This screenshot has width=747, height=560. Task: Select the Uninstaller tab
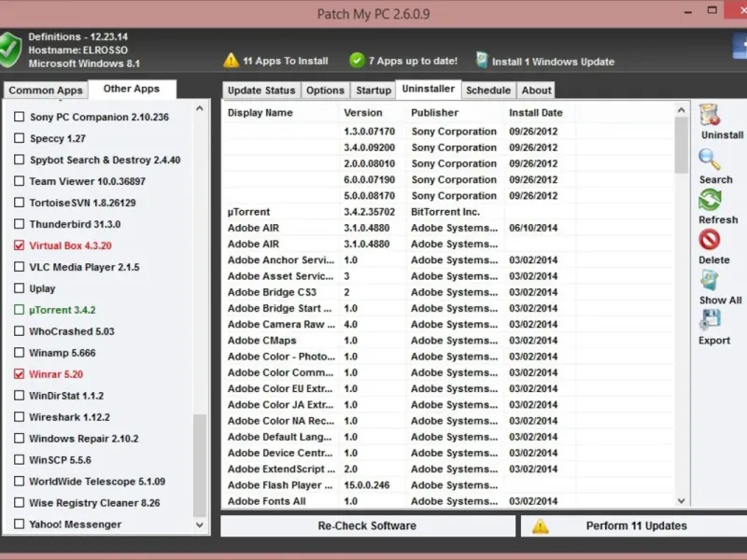pos(429,89)
